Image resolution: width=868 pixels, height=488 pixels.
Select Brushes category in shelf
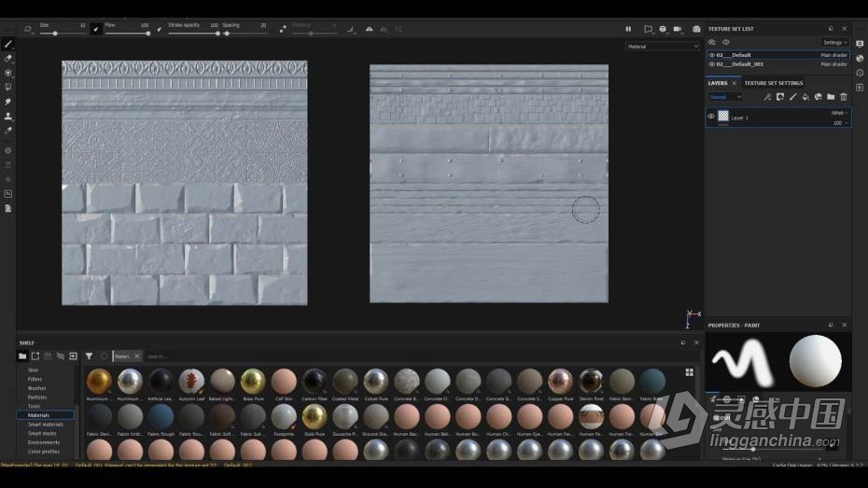[x=36, y=388]
